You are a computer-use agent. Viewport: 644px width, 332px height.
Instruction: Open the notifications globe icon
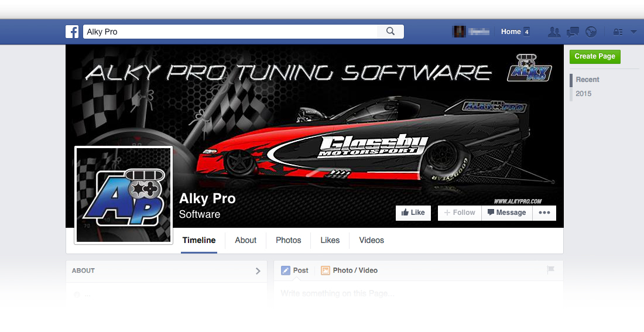(x=591, y=32)
